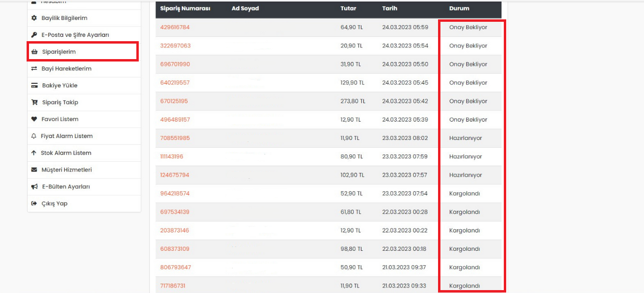Viewport: 644px width, 293px height.
Task: Click the 273,80 TL amount cell
Action: click(x=353, y=101)
